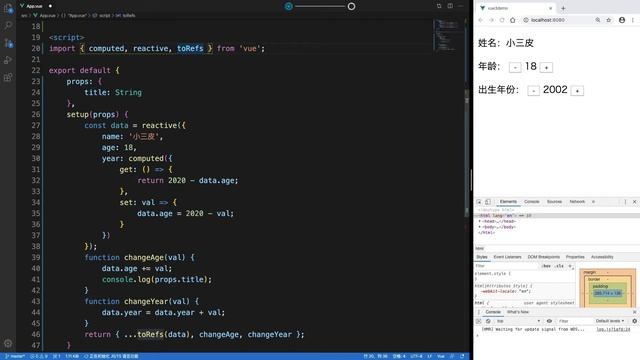
Task: Open the log.js source link in console
Action: pos(613,329)
